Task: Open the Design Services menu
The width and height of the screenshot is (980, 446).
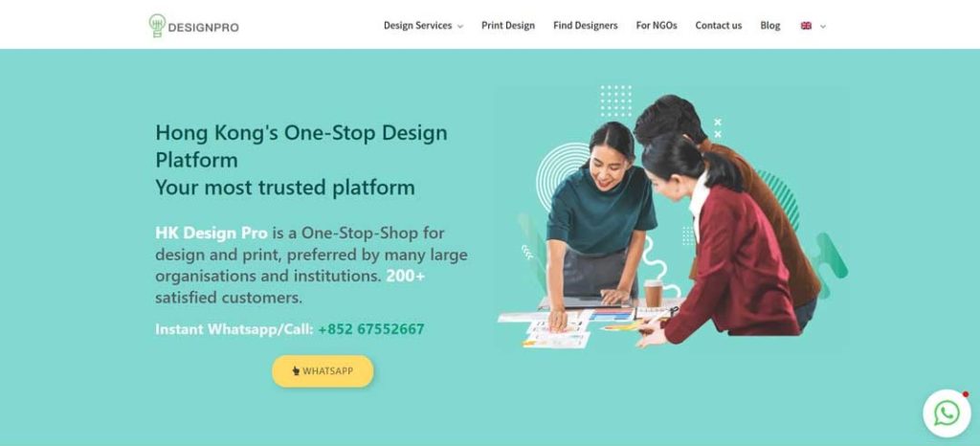Action: (x=417, y=26)
